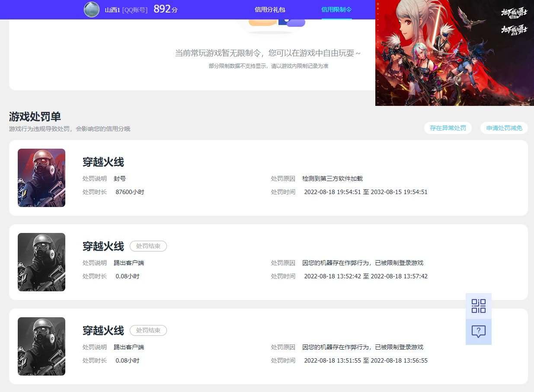The width and height of the screenshot is (534, 392).
Task: Click the time range 13:52:42 至 13:57:42
Action: [x=366, y=276]
